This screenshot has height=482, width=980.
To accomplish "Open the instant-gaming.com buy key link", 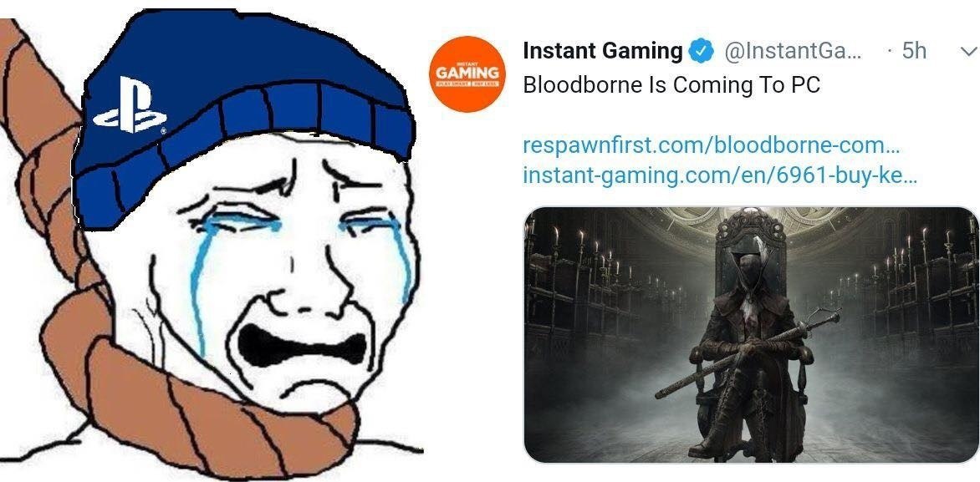I will 719,175.
